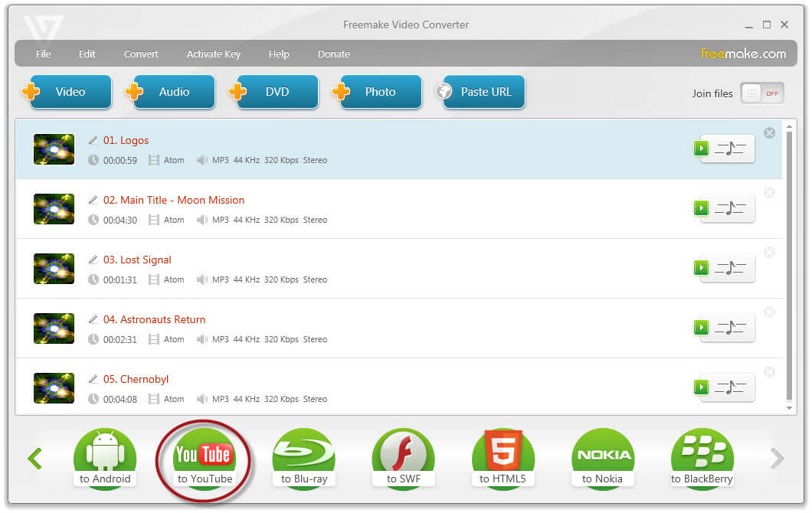Toggle the Join files switch
This screenshot has width=812, height=513.
(761, 93)
